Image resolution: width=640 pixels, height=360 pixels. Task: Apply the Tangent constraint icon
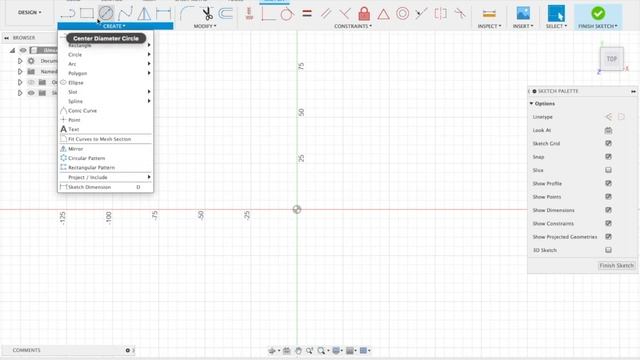287,13
